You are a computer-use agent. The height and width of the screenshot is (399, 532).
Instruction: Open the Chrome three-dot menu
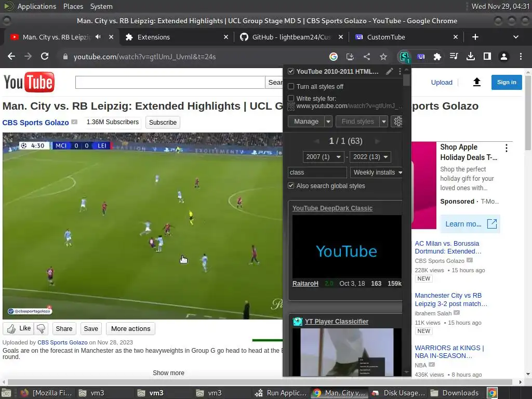click(x=521, y=56)
